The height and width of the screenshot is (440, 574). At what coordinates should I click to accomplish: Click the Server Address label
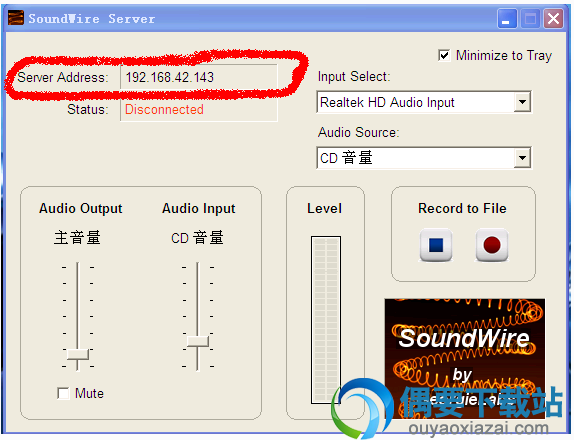(63, 77)
